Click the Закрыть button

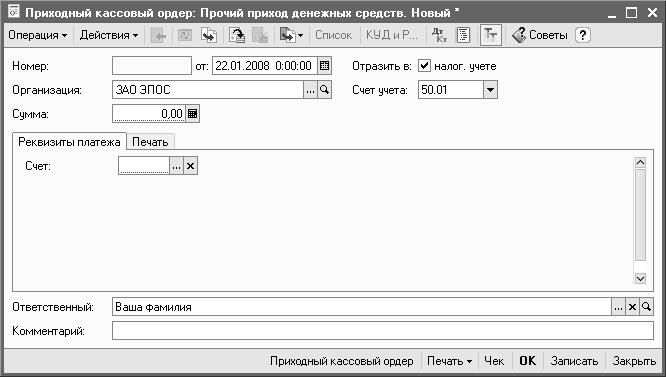pyautogui.click(x=634, y=361)
